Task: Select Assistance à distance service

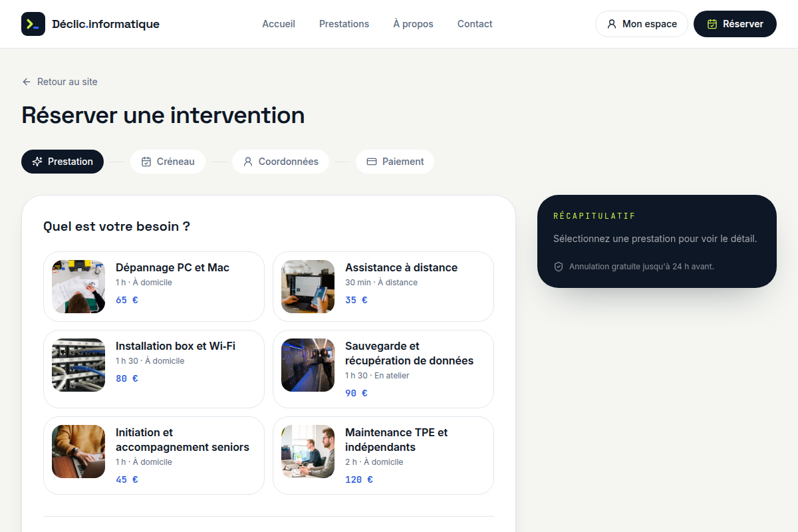Action: [383, 287]
